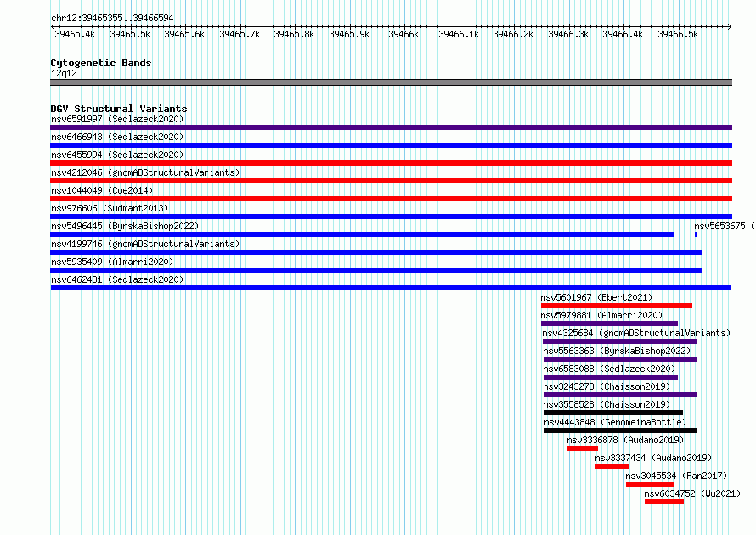Click the 39466.5k ruler position
The width and height of the screenshot is (756, 535).
click(678, 34)
